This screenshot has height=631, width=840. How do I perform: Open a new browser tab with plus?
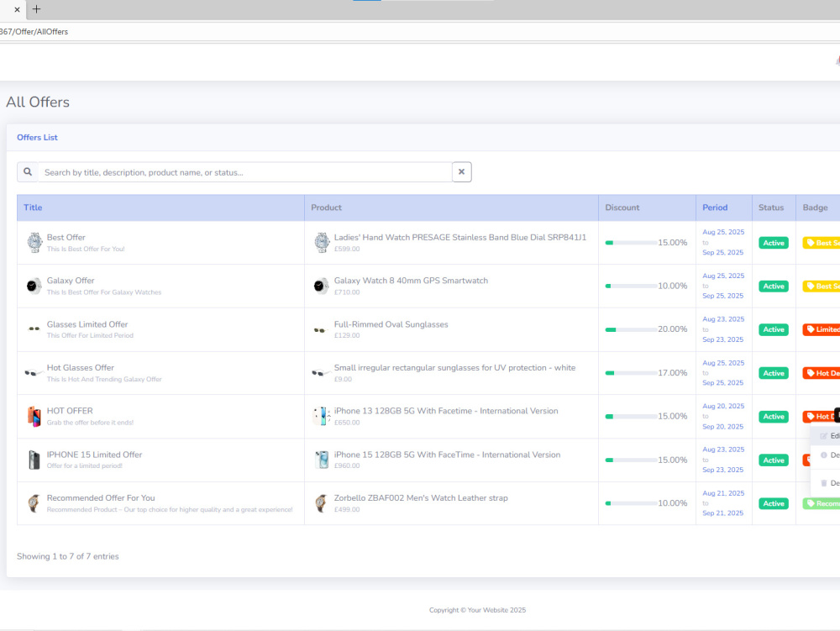click(36, 9)
